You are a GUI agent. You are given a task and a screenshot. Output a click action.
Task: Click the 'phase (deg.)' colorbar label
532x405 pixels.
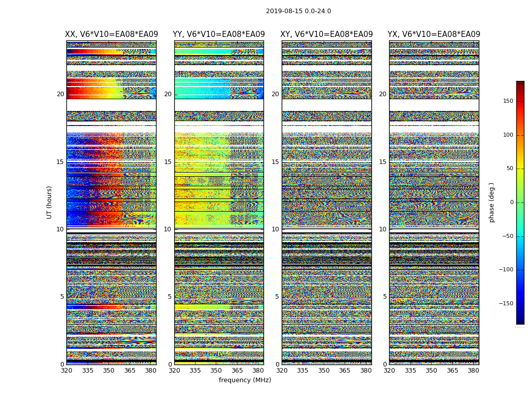[x=491, y=202]
